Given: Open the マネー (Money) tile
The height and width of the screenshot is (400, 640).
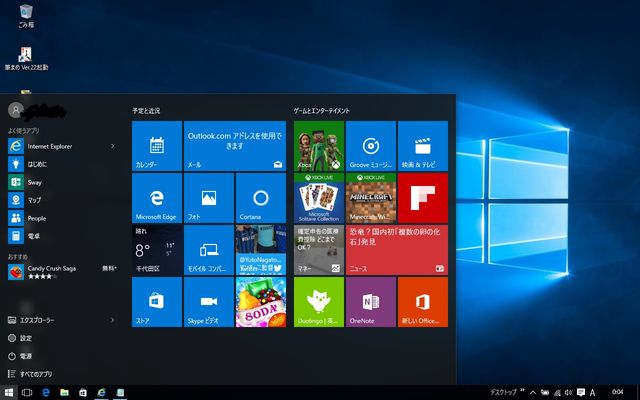Looking at the screenshot, I should 319,250.
